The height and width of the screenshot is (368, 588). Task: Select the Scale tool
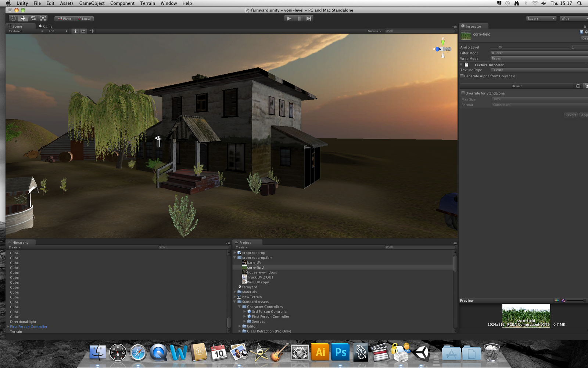pyautogui.click(x=43, y=18)
